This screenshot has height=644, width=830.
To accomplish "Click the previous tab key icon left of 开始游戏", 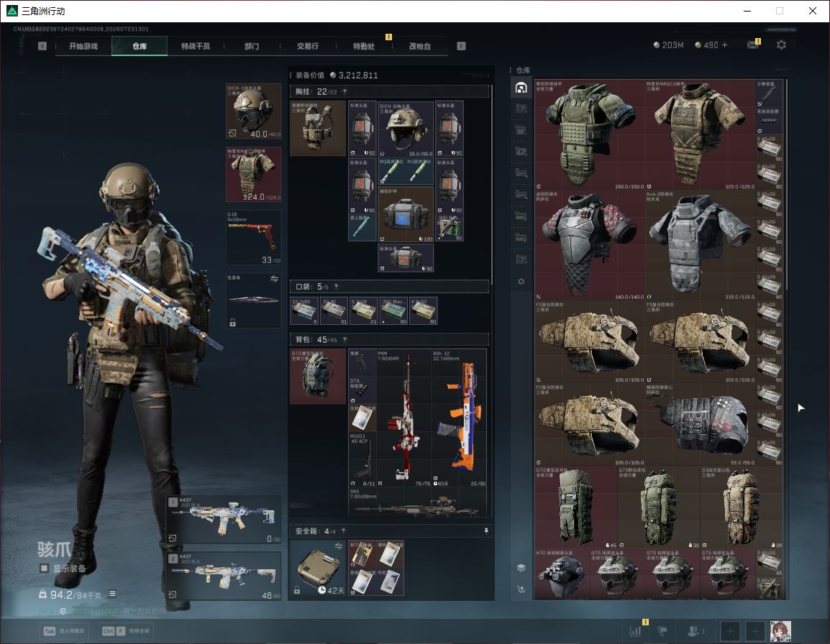I will [42, 46].
